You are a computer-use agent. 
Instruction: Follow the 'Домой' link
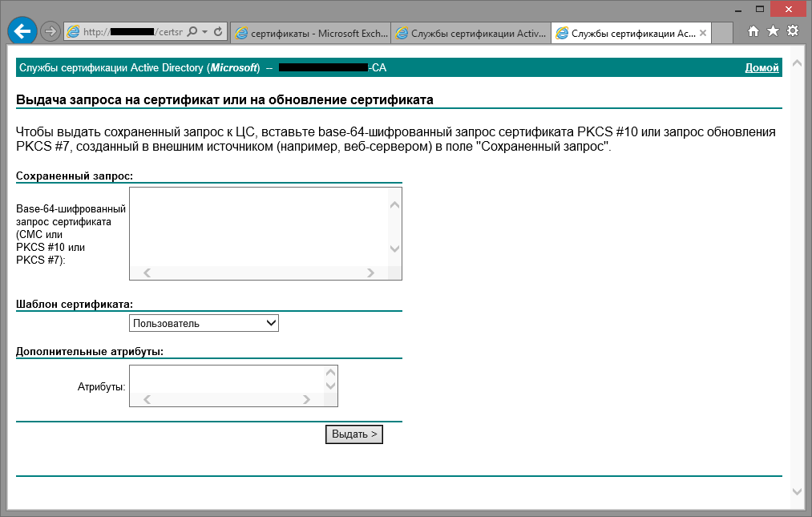(762, 68)
